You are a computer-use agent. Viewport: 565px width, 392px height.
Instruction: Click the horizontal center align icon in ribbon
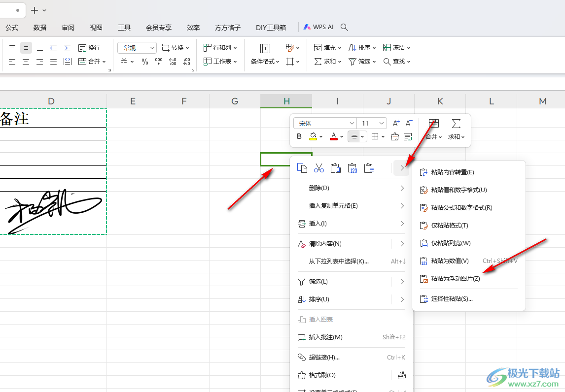click(x=26, y=62)
